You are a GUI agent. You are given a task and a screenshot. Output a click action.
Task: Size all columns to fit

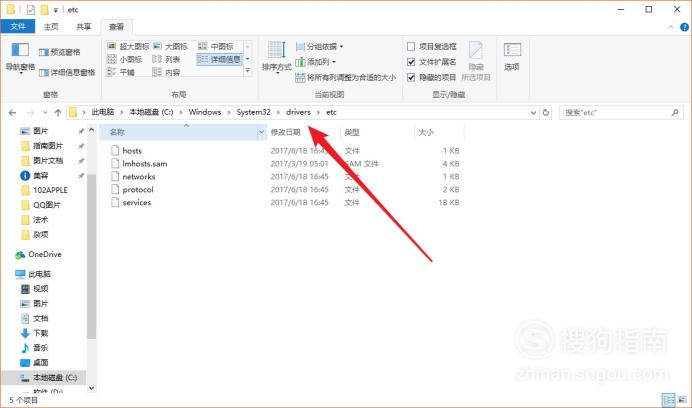(x=346, y=77)
